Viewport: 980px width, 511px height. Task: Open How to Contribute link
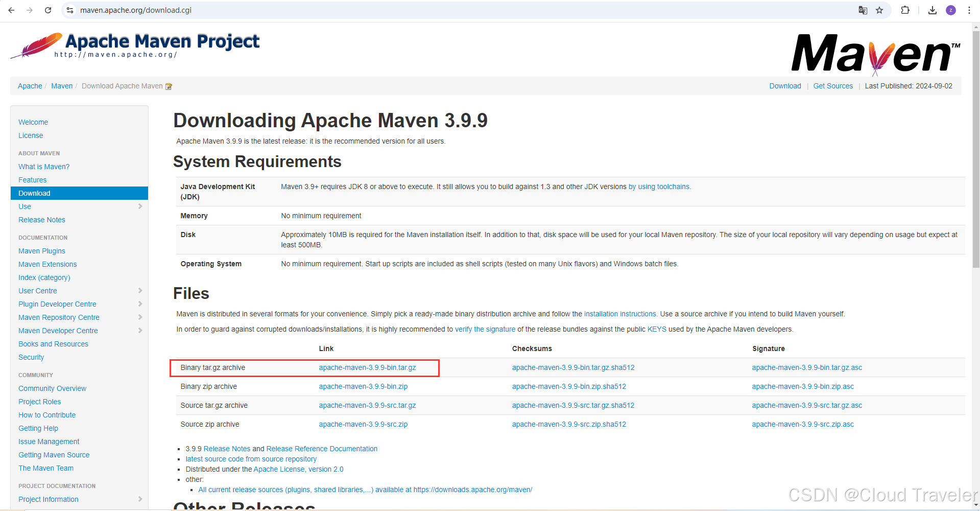[x=47, y=415]
